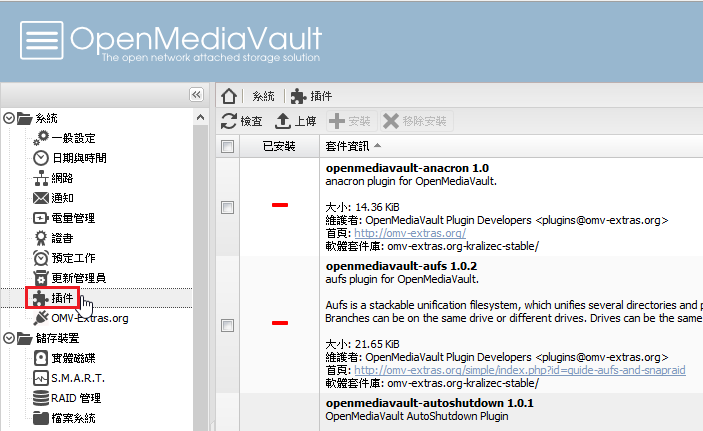Viewport: 703px width, 431px height.
Task: Open 證書 certificate icon
Action: pos(41,238)
